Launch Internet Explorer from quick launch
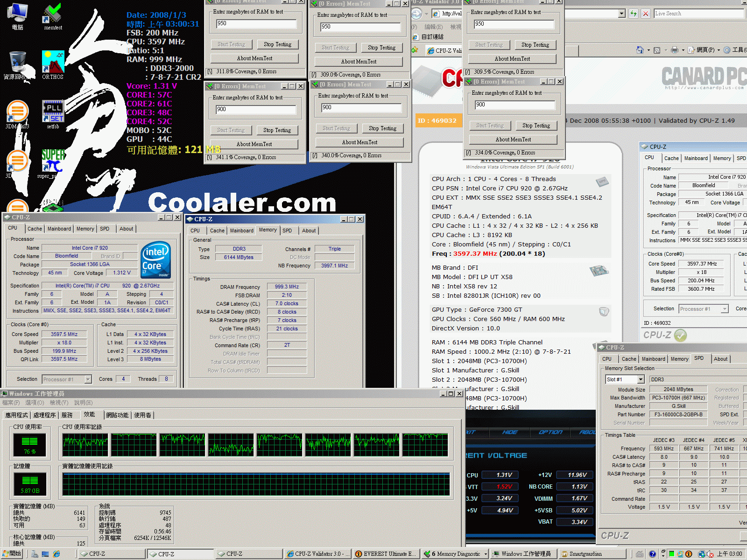This screenshot has width=747, height=560. pyautogui.click(x=56, y=554)
